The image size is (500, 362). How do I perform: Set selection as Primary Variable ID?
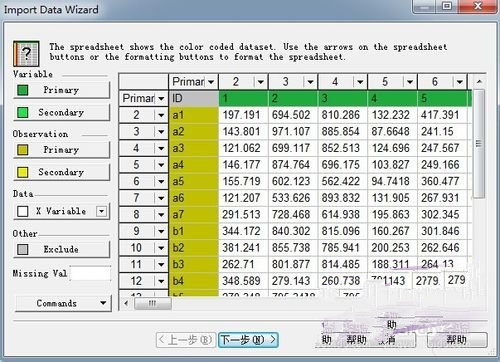click(61, 90)
